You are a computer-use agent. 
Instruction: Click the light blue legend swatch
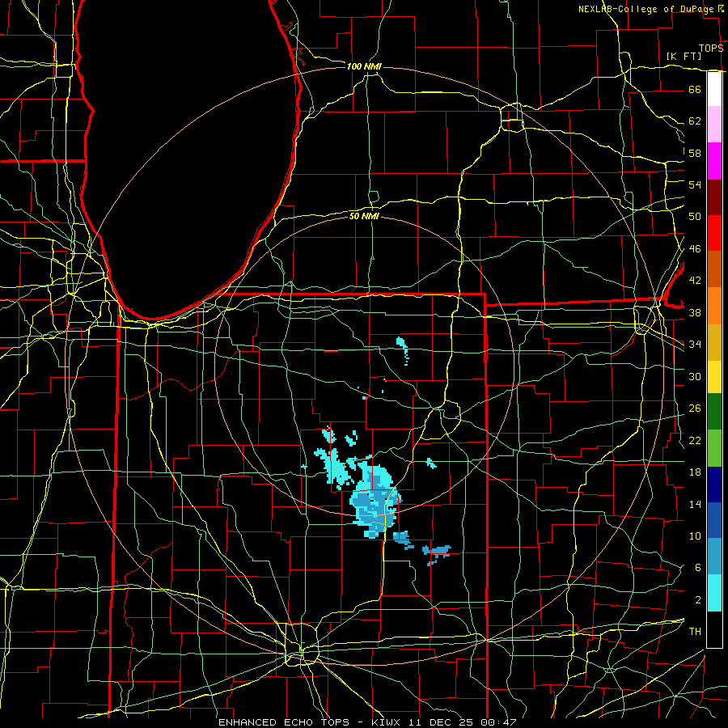(x=714, y=557)
